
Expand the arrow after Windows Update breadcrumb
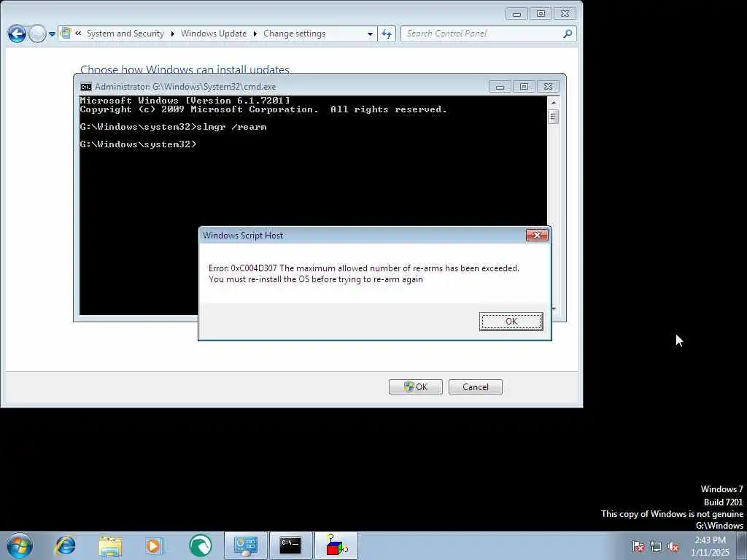click(255, 34)
